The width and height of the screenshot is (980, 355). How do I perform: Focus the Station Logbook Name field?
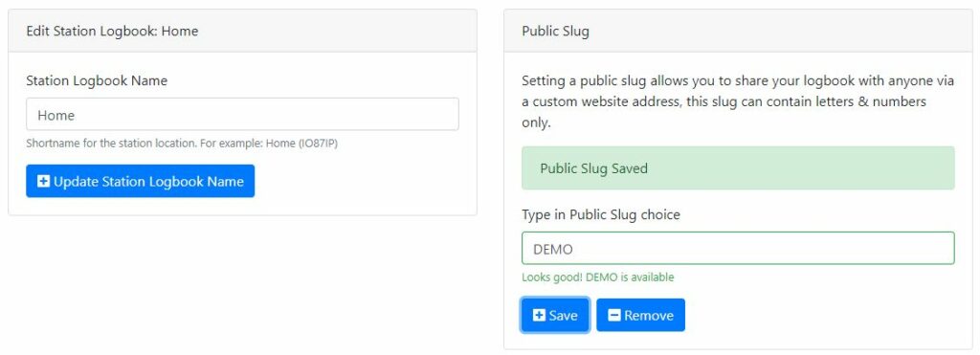[242, 115]
